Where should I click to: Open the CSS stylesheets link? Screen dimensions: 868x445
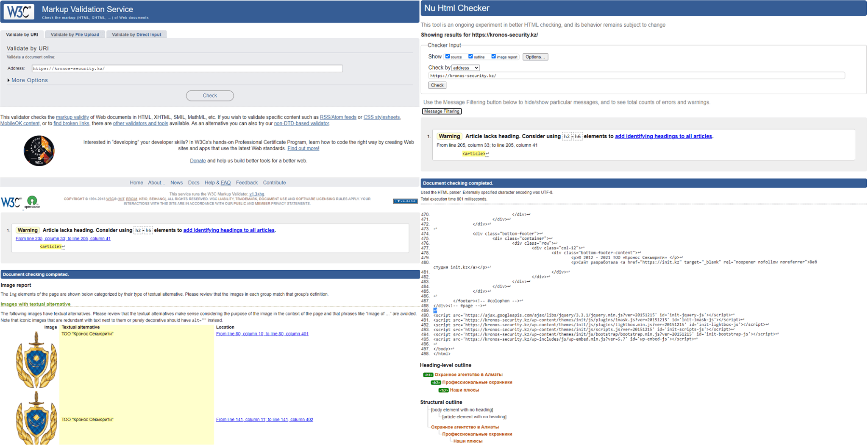pos(381,118)
